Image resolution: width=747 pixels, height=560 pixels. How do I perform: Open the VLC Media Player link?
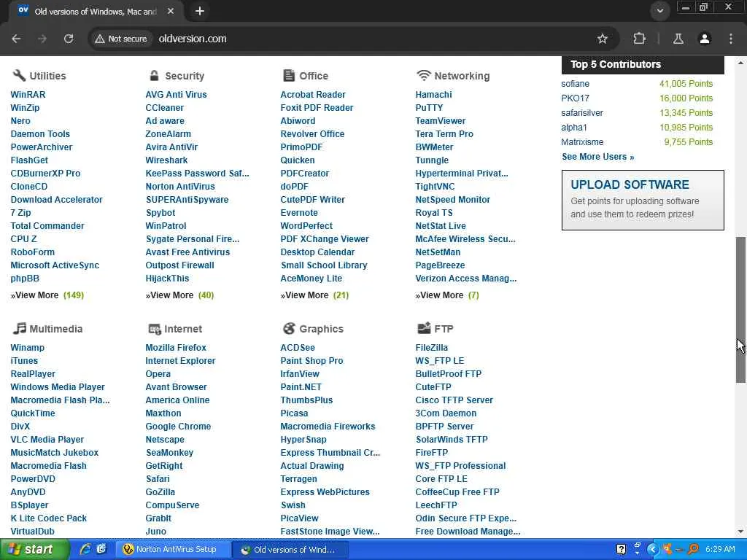[47, 440]
